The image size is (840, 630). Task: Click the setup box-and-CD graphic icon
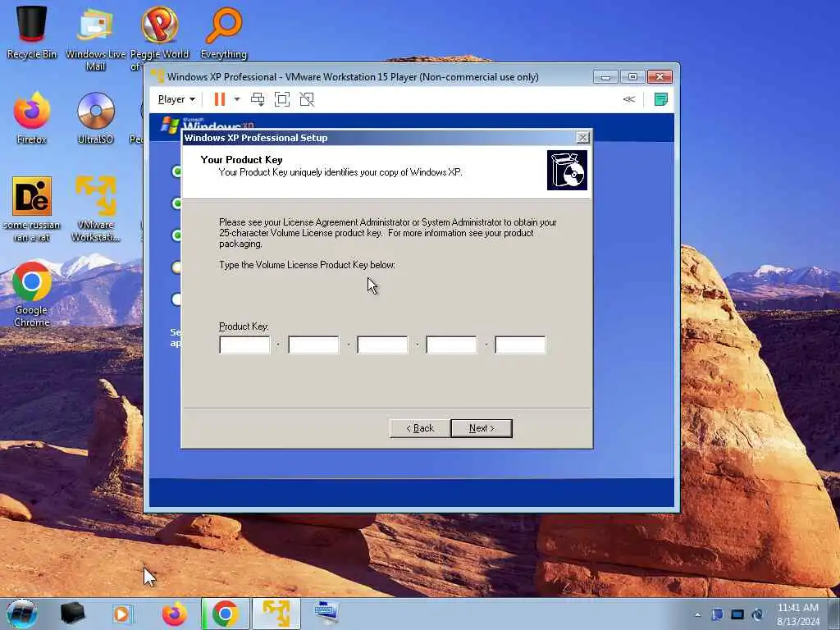click(567, 170)
